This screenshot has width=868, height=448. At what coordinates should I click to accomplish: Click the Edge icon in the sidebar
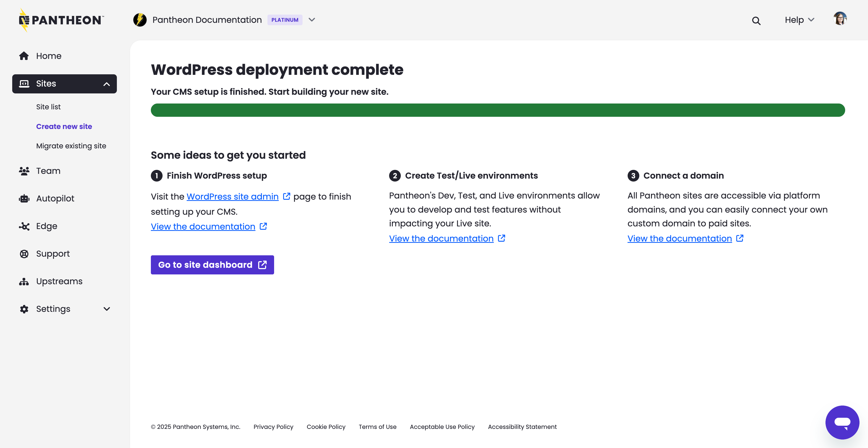click(24, 226)
